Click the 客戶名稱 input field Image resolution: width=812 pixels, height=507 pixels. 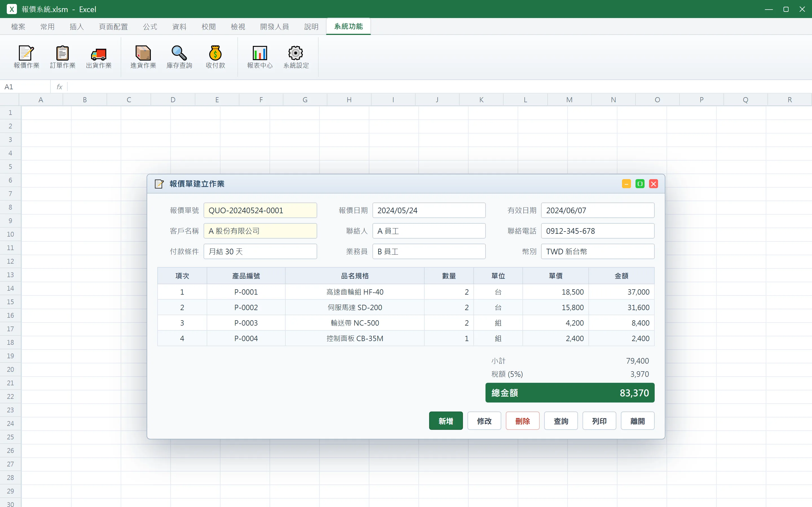click(260, 231)
